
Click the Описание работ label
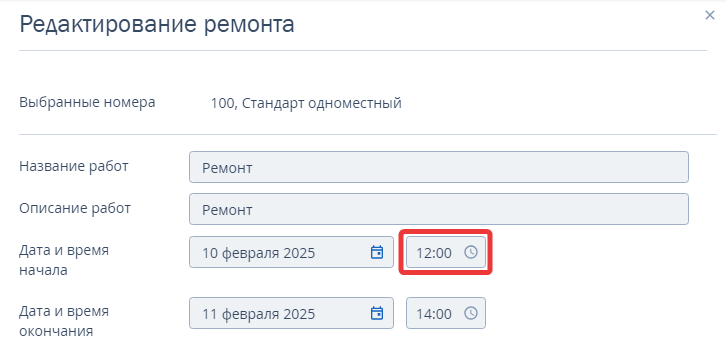[x=75, y=208]
